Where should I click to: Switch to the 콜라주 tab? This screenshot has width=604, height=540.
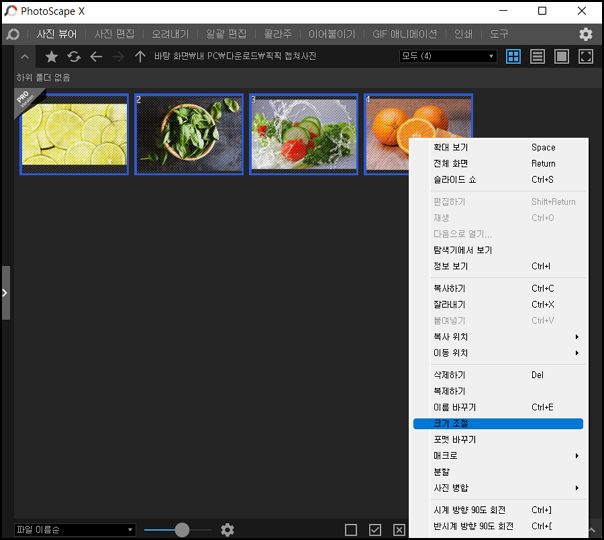[277, 34]
